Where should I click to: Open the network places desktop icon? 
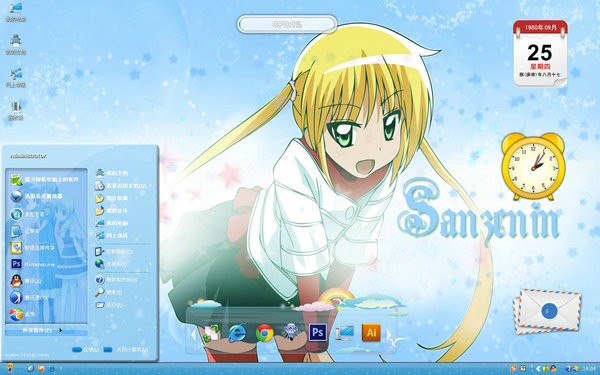[x=16, y=78]
